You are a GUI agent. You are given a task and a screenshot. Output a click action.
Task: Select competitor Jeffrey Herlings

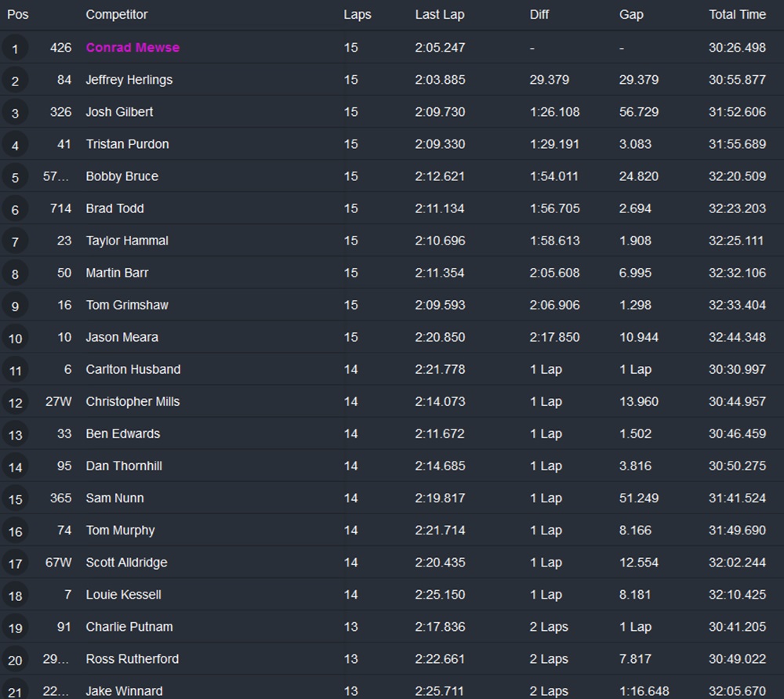[129, 80]
